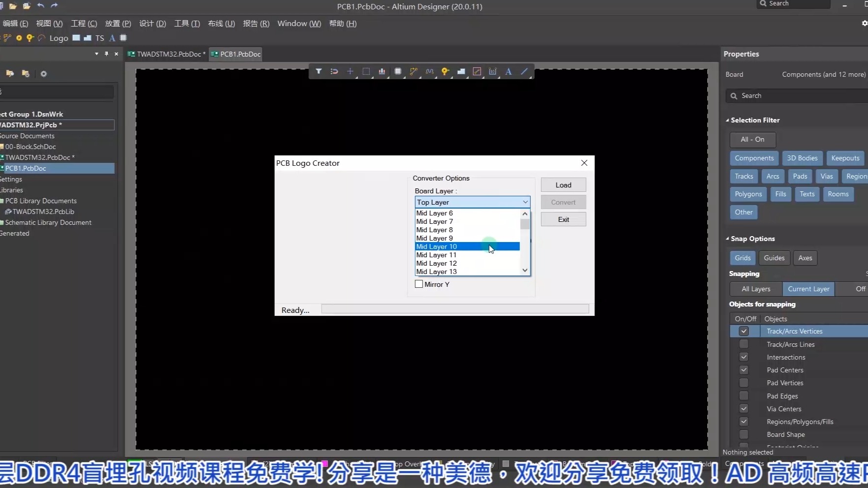Image resolution: width=868 pixels, height=488 pixels.
Task: Collapse the Snap Options section
Action: (728, 239)
